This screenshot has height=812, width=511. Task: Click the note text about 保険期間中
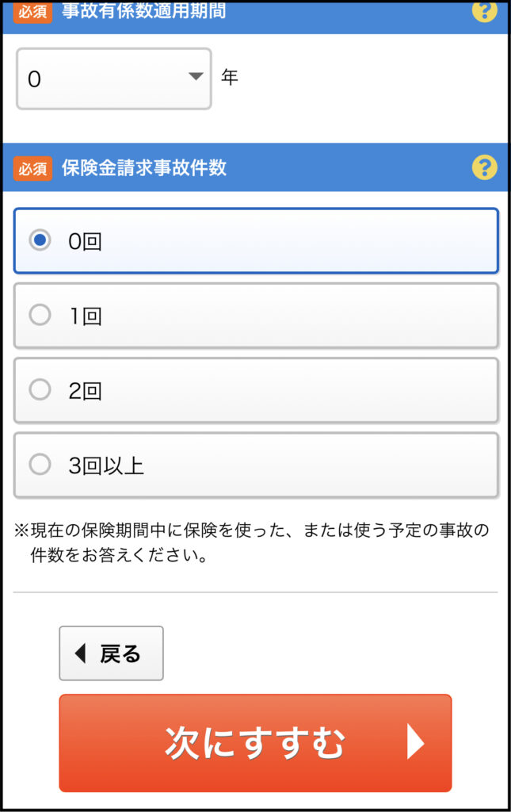tap(252, 542)
